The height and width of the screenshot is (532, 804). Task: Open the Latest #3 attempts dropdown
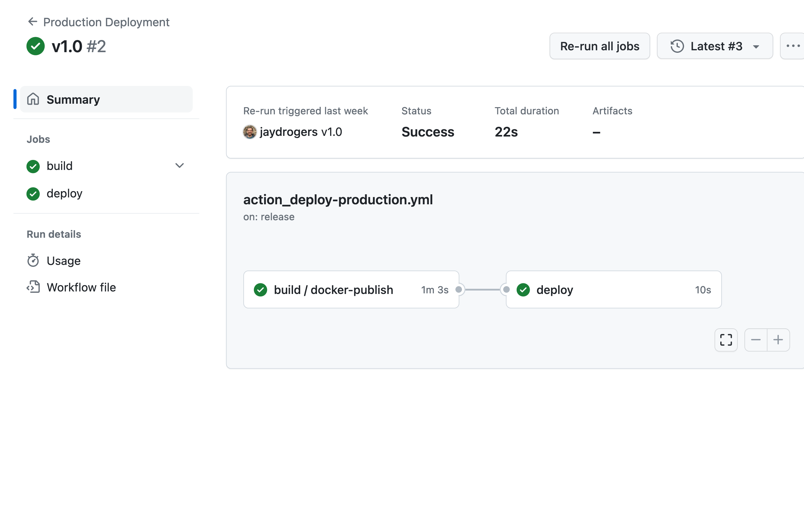coord(714,46)
